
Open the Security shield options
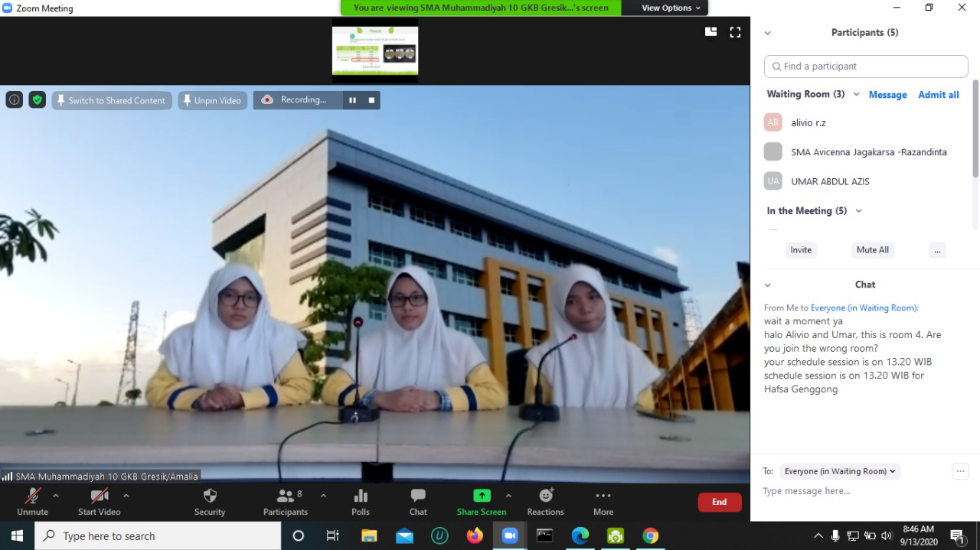[210, 501]
